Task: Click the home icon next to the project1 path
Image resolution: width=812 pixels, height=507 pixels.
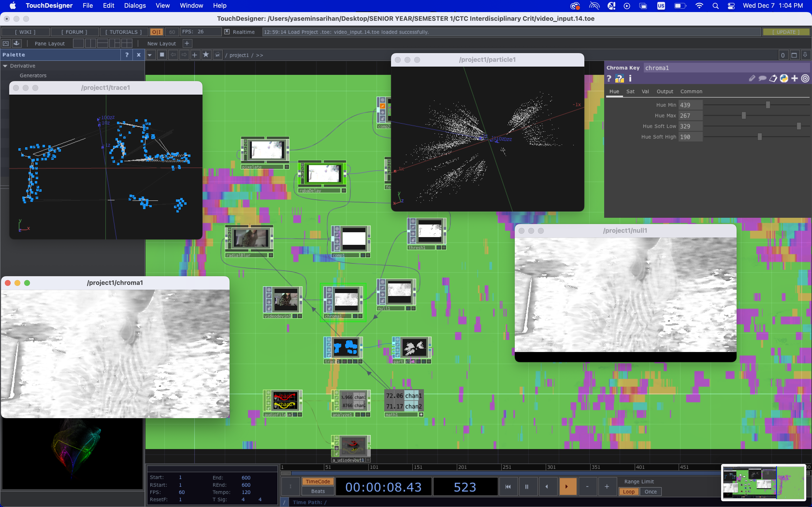Action: pyautogui.click(x=218, y=55)
